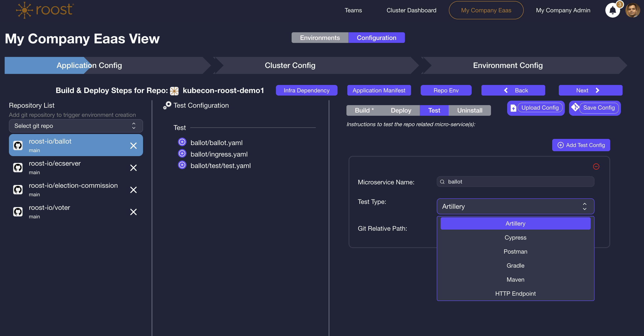Remove roost-io/ballot repository with X

(x=133, y=146)
